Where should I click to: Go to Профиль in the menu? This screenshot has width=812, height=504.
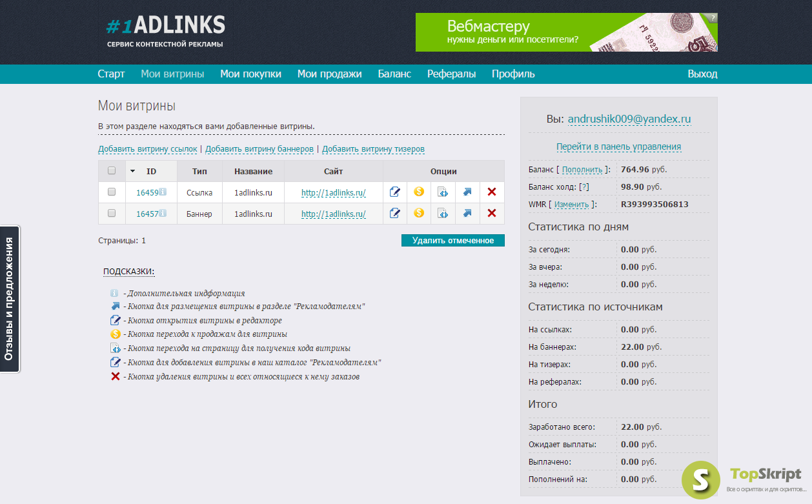(513, 74)
